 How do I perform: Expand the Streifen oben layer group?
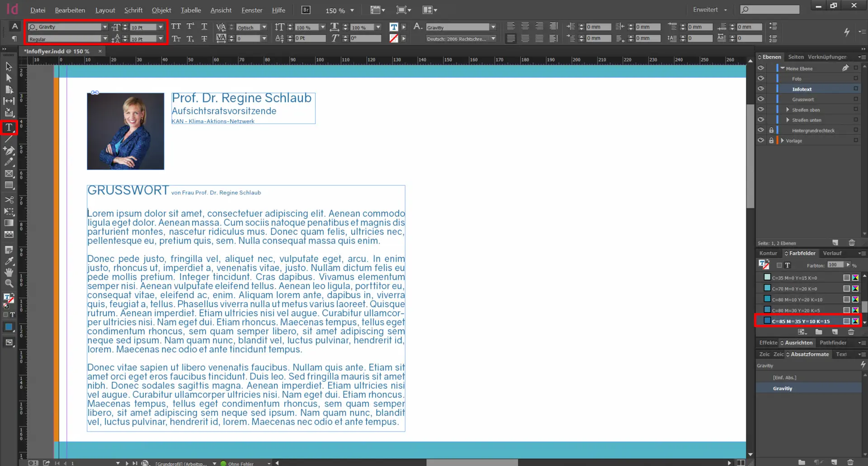pos(788,110)
